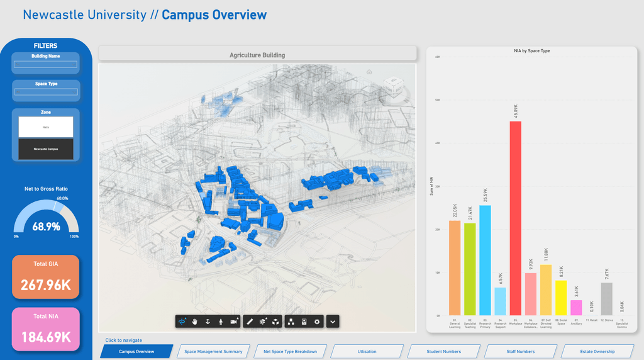This screenshot has width=644, height=360.
Task: Click the 11. Retail axis label
Action: pyautogui.click(x=591, y=320)
